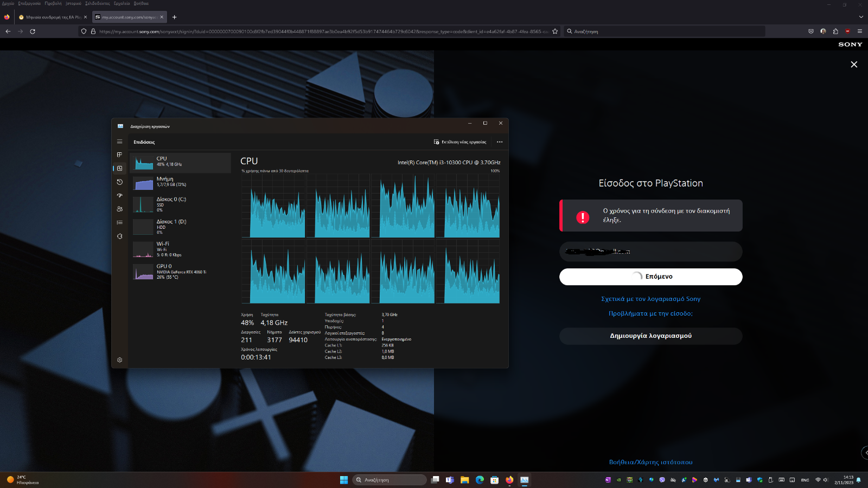The height and width of the screenshot is (488, 868).
Task: Open Startup apps page in Task Manager
Action: [x=120, y=196]
